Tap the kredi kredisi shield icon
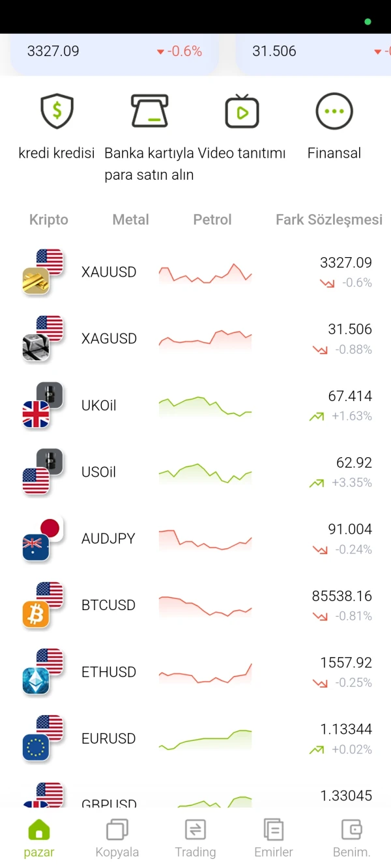 click(57, 111)
